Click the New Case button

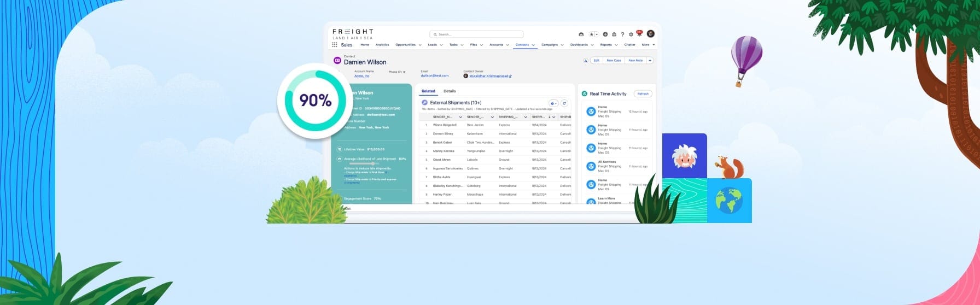click(614, 61)
